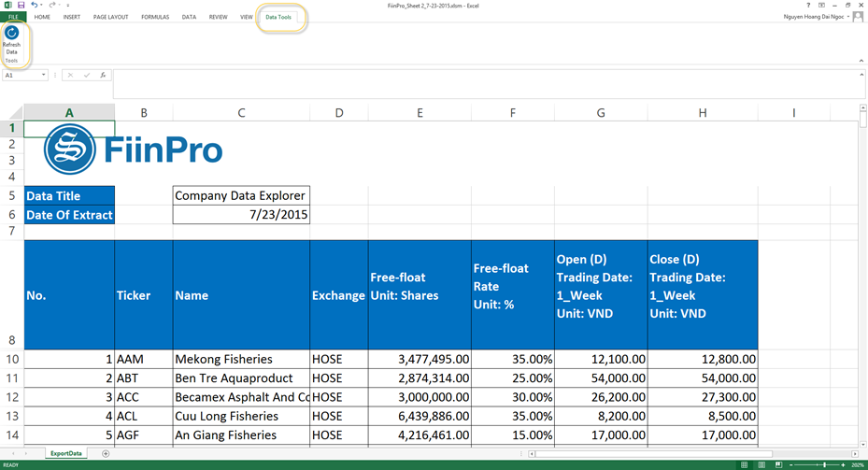Select the 4,216,461.00 free-float cell
The image size is (868, 470).
point(420,435)
